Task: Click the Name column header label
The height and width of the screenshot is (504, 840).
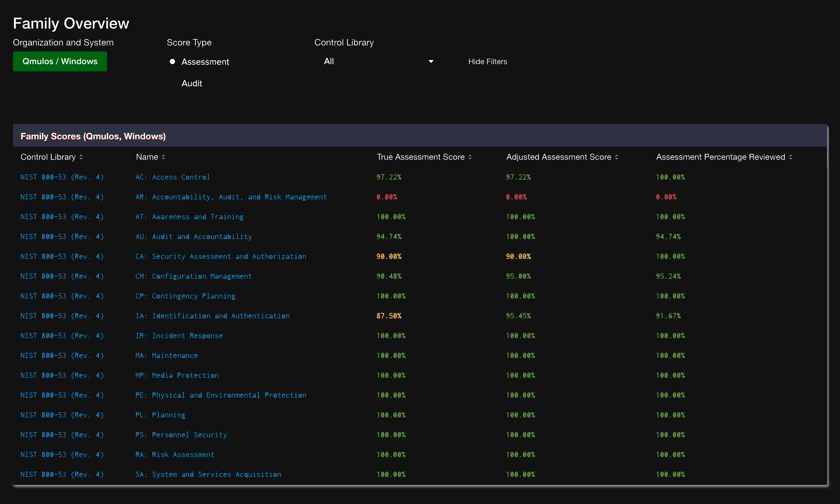Action: pos(147,157)
